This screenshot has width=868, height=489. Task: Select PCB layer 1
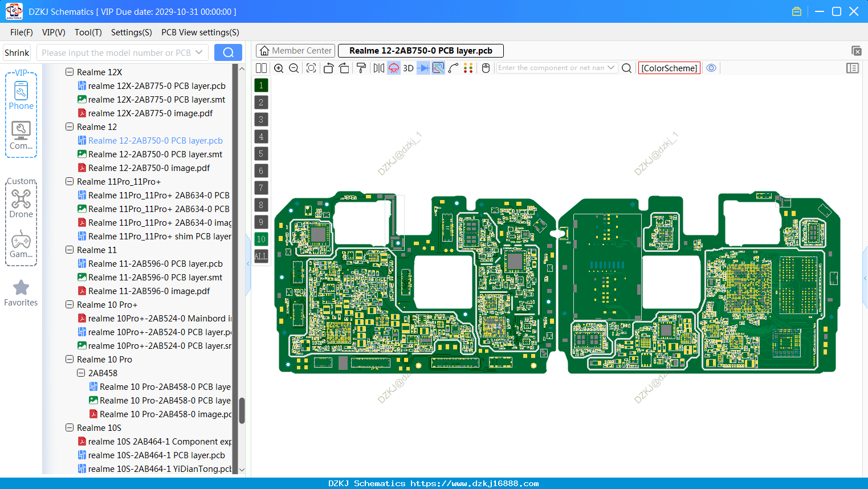point(261,85)
